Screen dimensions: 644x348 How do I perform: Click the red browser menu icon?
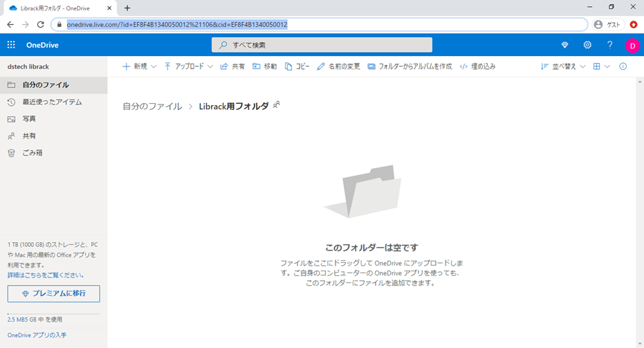click(x=634, y=25)
